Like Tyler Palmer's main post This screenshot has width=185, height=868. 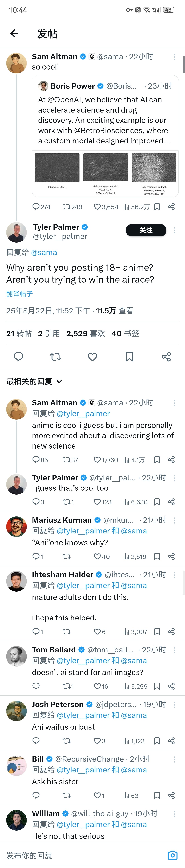pos(92,356)
